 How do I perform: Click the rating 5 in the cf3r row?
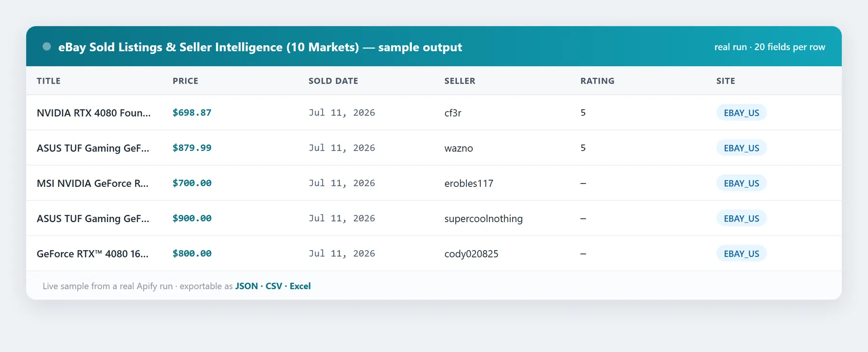click(583, 113)
